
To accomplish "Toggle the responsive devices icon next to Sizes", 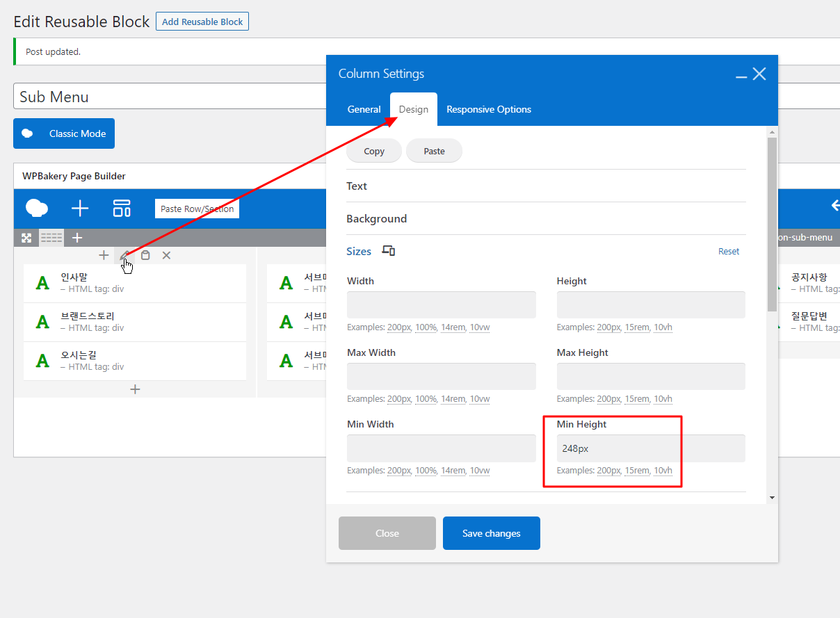I will (389, 251).
